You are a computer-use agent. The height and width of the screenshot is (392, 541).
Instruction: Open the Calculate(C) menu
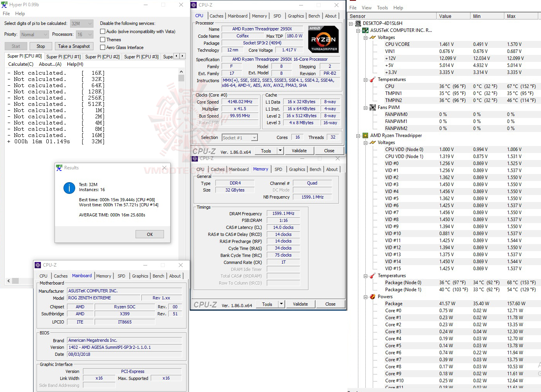pyautogui.click(x=21, y=64)
